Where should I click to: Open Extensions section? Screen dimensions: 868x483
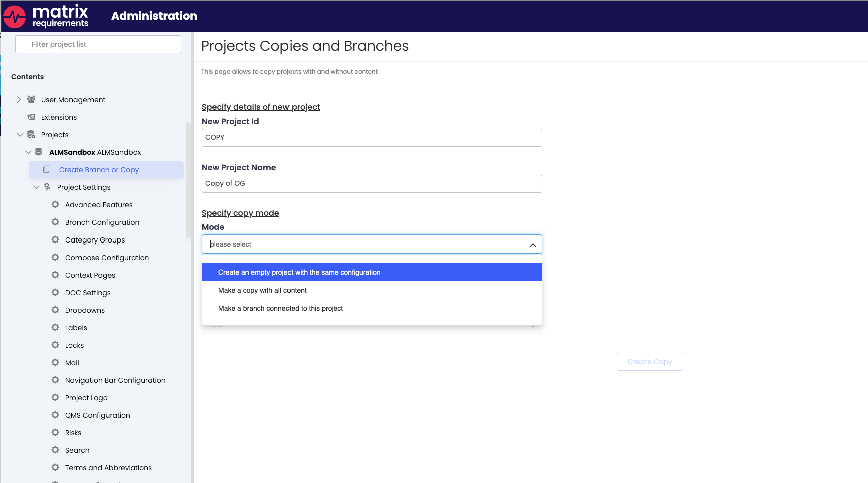59,117
